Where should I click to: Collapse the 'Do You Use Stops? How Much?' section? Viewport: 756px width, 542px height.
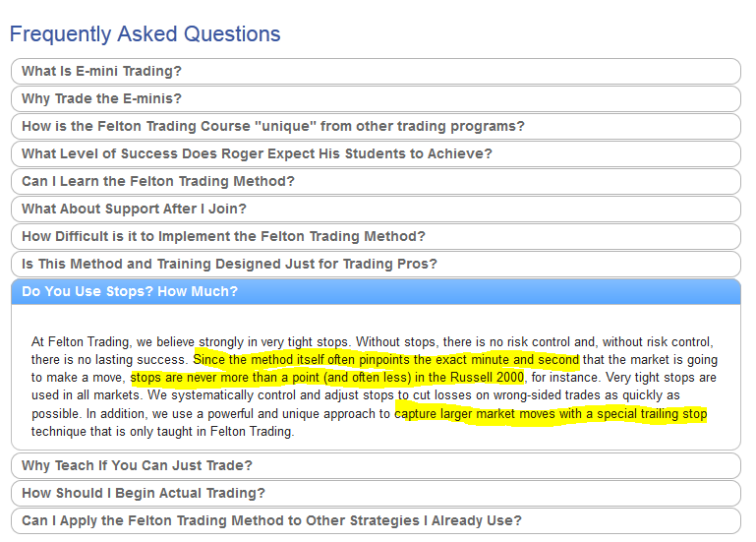pos(376,291)
